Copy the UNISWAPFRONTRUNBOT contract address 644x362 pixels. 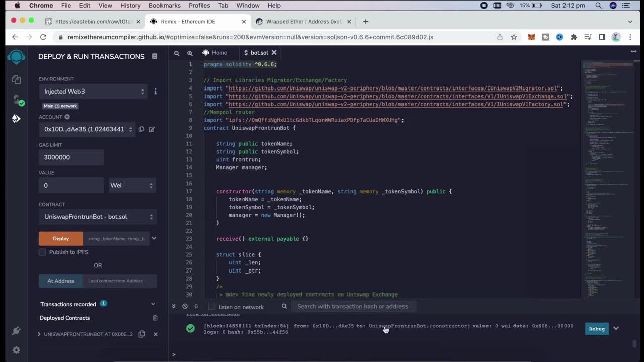141,334
